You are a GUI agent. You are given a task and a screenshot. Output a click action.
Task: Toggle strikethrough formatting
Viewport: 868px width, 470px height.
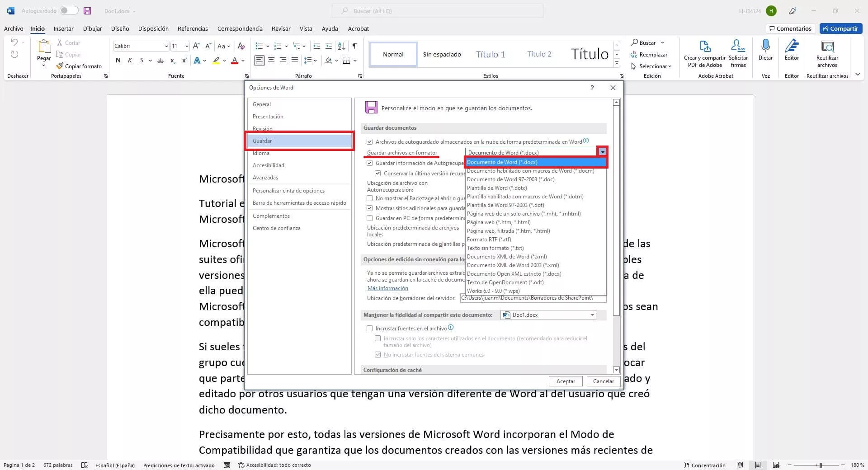pyautogui.click(x=160, y=60)
